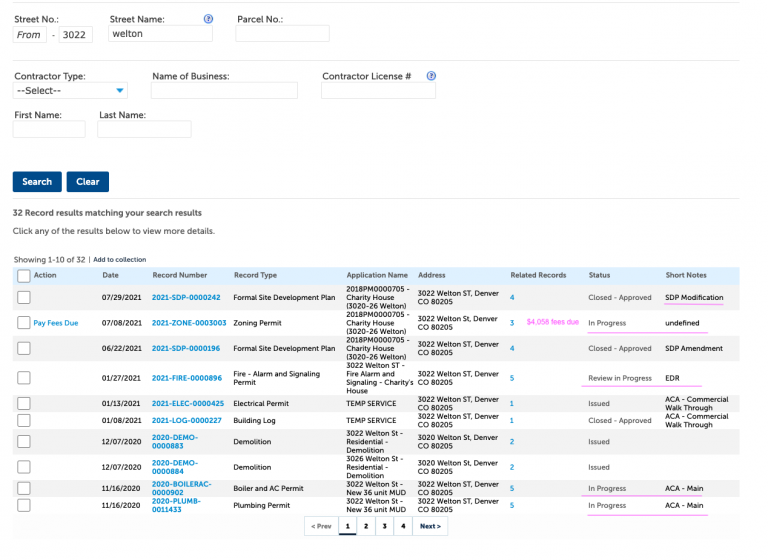Click the Next page link
768x560 pixels.
430,526
